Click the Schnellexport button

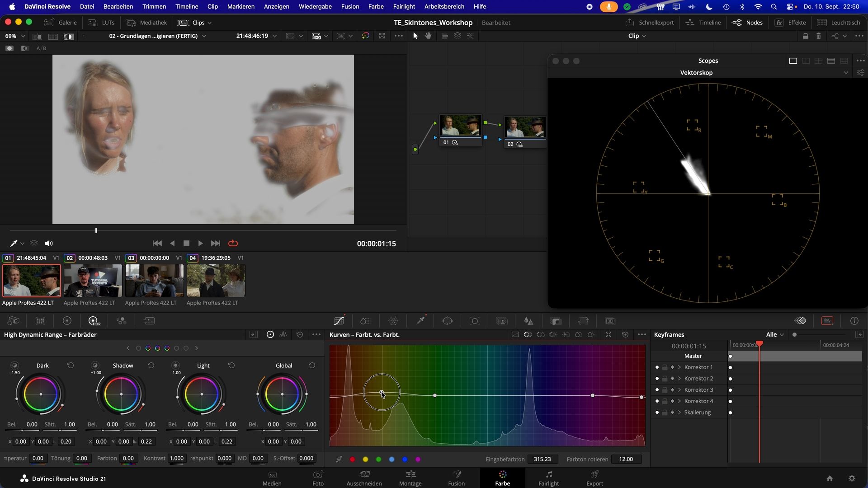coord(650,23)
